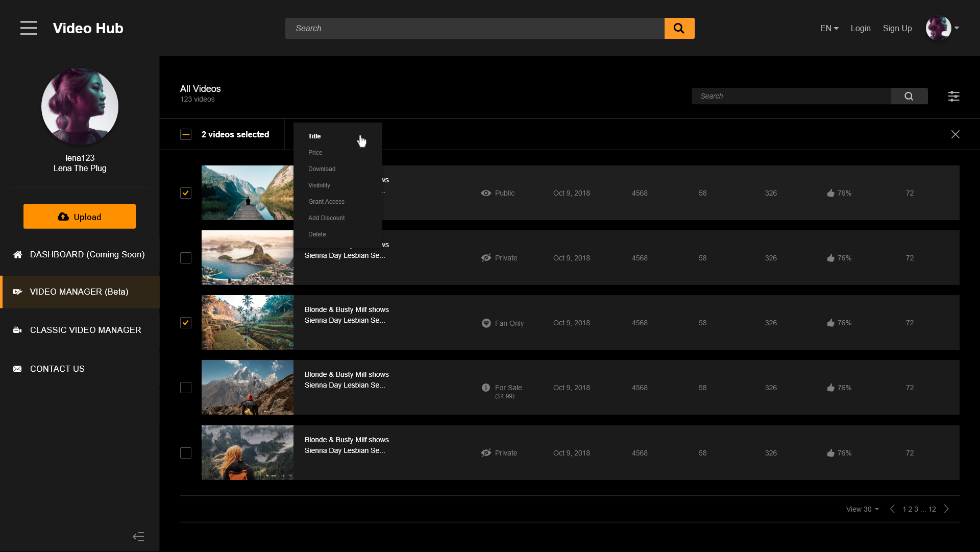Click the All Videos search magnifier button
Screen dimensions: 980x552
pos(909,96)
